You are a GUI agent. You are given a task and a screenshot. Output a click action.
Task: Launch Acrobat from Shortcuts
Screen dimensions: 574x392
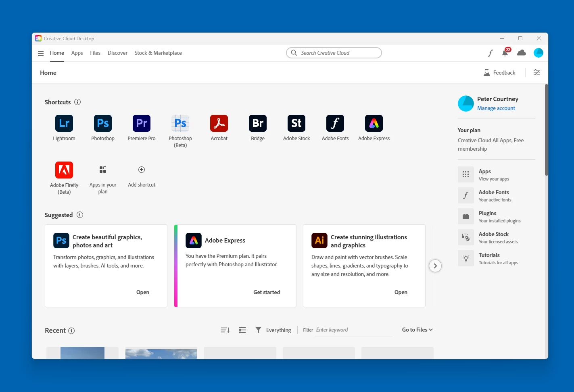coord(219,123)
